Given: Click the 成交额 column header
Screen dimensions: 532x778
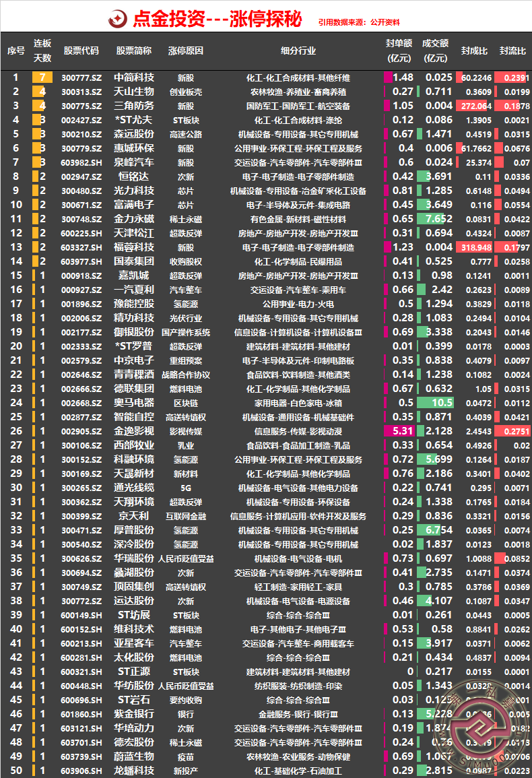Looking at the screenshot, I should coord(435,51).
